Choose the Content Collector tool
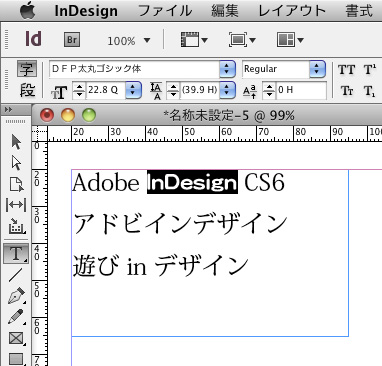382x366 pixels. click(16, 226)
